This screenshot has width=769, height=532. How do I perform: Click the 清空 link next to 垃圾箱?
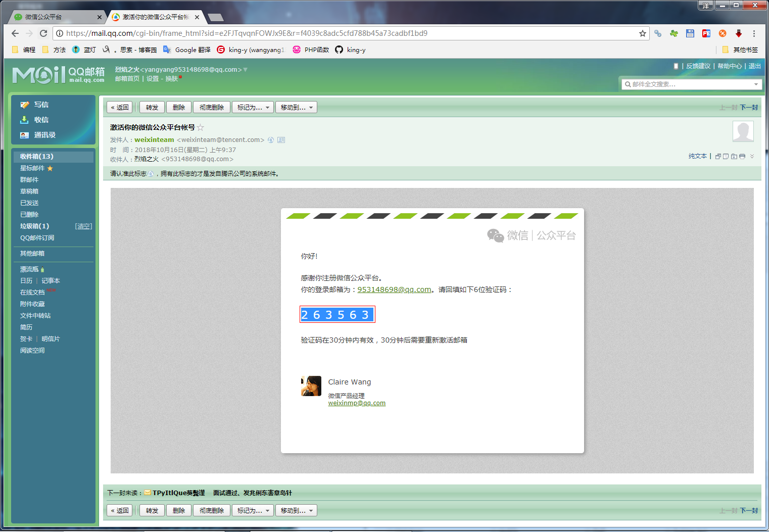(x=83, y=226)
